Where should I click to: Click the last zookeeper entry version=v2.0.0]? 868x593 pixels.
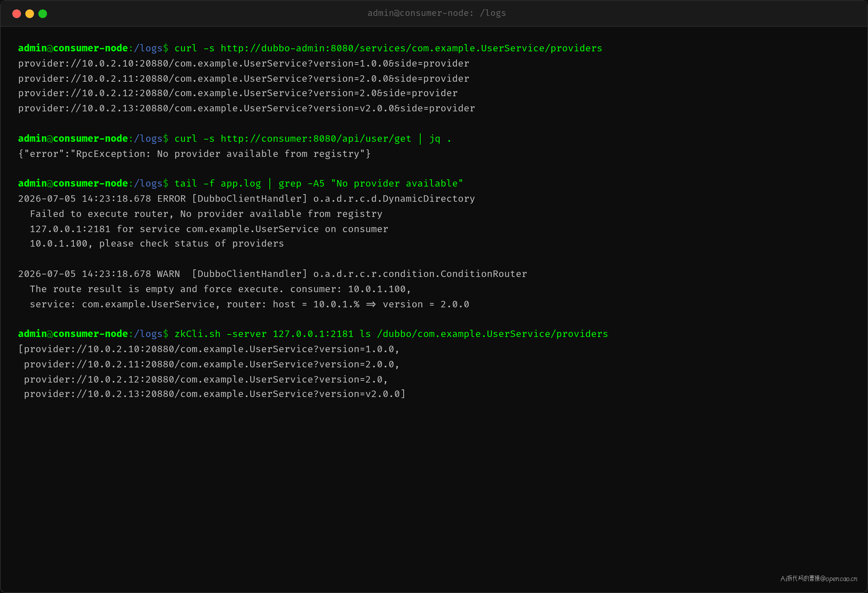(x=215, y=394)
